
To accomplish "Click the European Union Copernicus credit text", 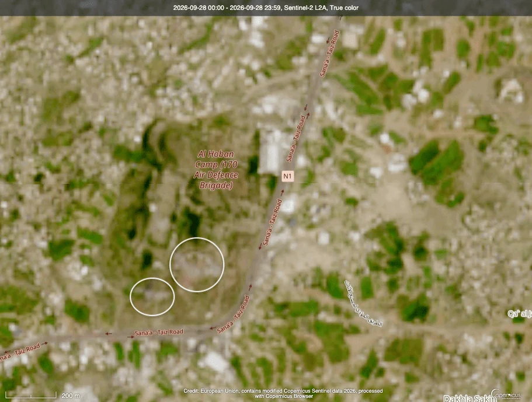I will point(283,393).
